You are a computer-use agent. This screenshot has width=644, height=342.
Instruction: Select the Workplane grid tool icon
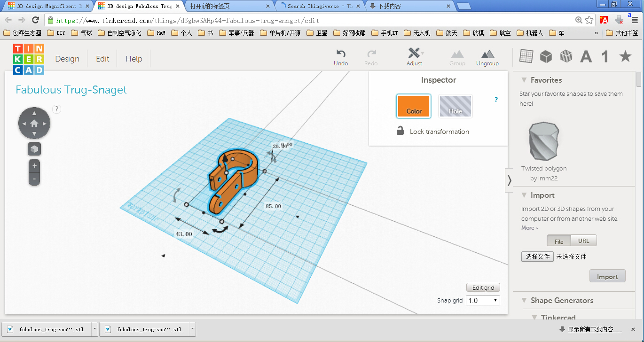[526, 56]
